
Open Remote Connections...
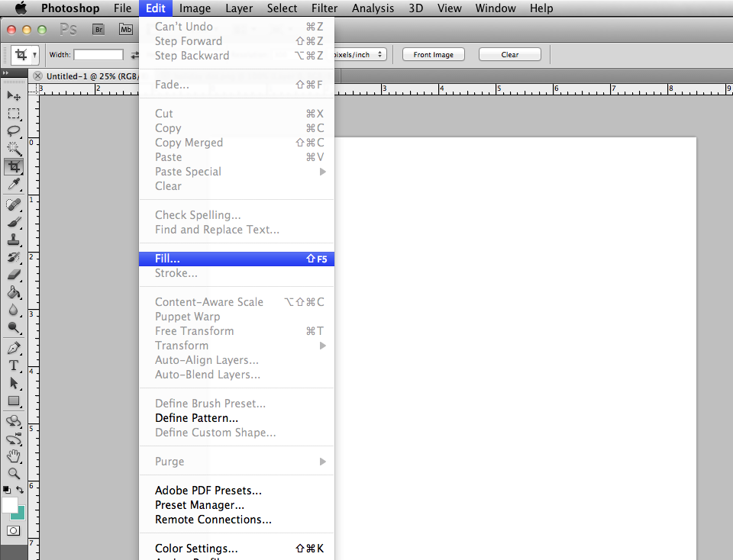(237, 520)
